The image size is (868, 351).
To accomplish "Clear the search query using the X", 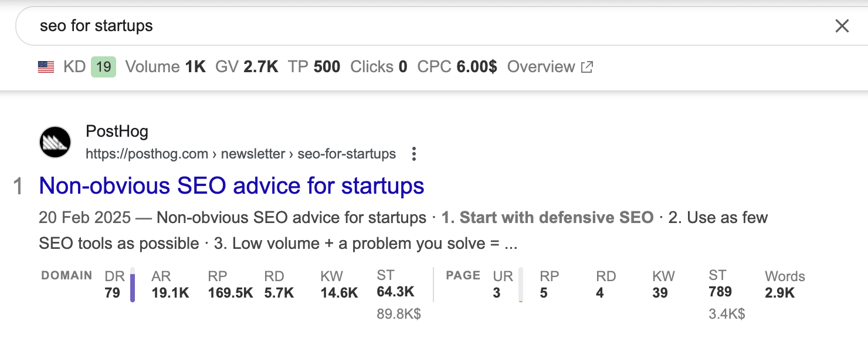I will pos(842,26).
